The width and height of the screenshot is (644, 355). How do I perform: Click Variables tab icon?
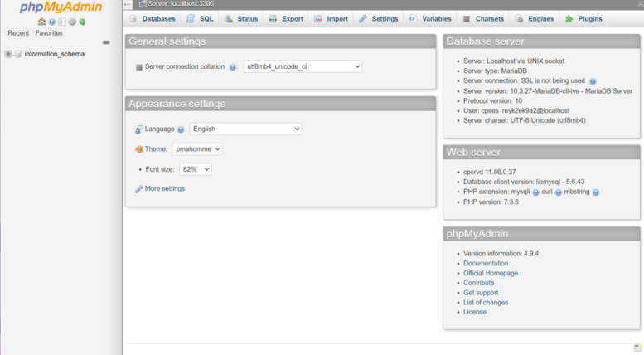pyautogui.click(x=413, y=19)
